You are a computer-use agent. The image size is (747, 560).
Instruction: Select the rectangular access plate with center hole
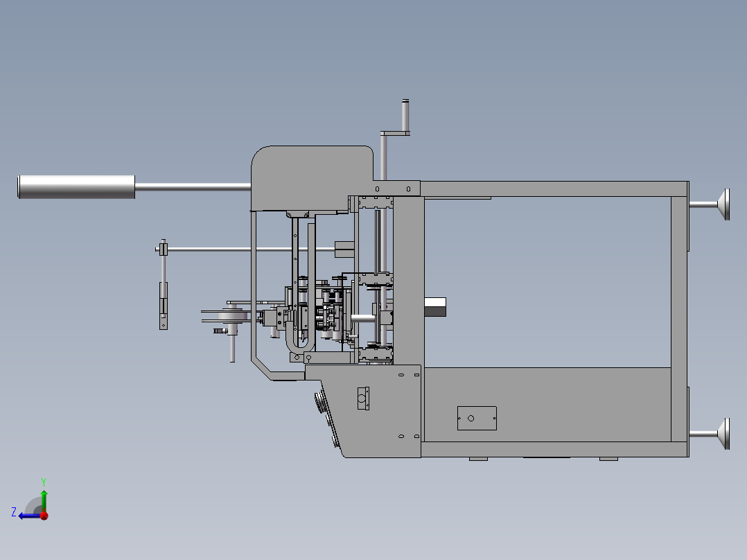click(477, 418)
